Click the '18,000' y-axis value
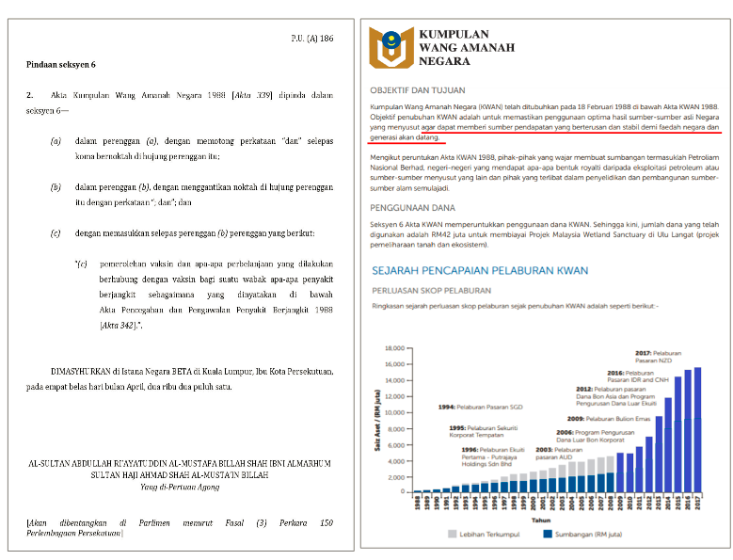The width and height of the screenshot is (733, 560). [394, 348]
